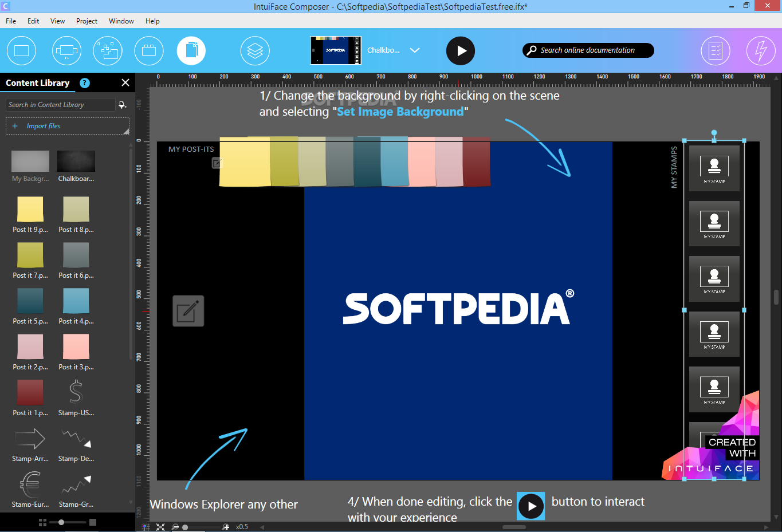This screenshot has height=532, width=782.
Task: Click the Search online documentation field
Action: click(588, 50)
